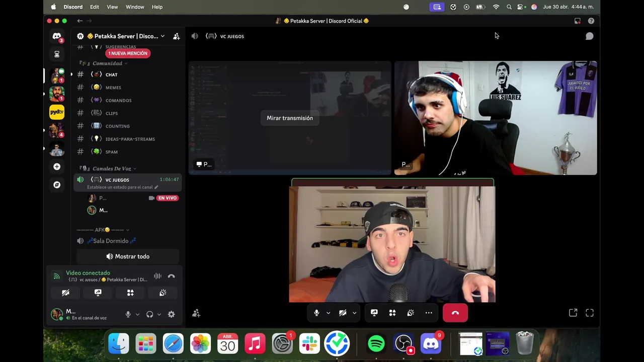This screenshot has width=644, height=362.
Task: Collapse the Canales De Voz category
Action: (108, 168)
